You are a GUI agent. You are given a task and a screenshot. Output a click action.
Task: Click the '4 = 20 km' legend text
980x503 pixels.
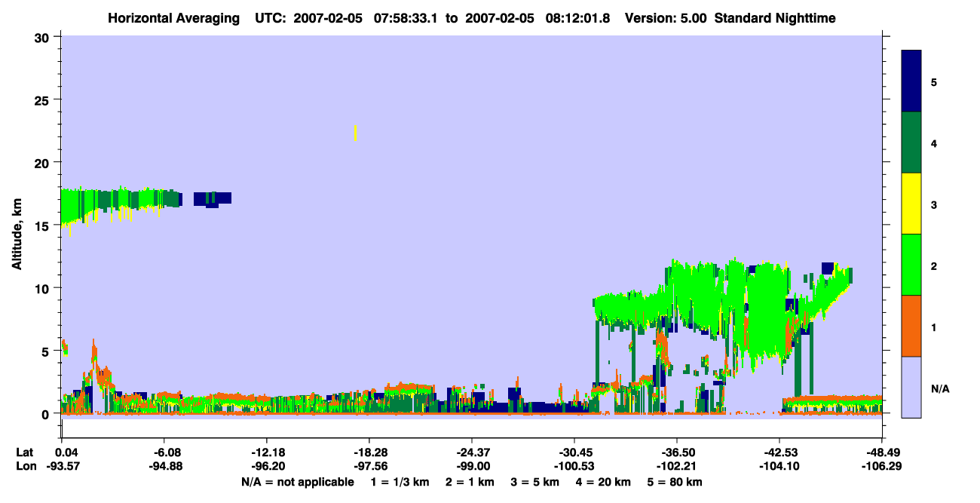tap(604, 482)
